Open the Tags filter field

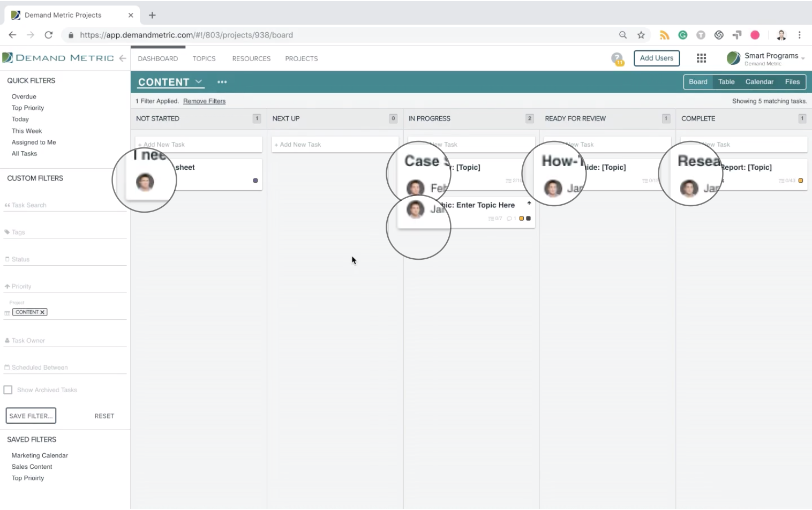tap(65, 232)
